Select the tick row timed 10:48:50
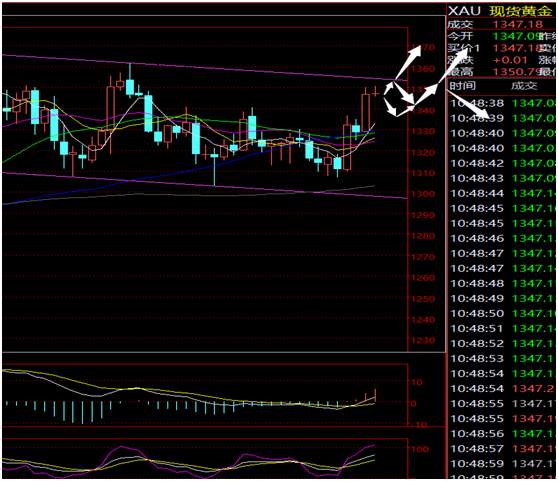 click(x=502, y=313)
